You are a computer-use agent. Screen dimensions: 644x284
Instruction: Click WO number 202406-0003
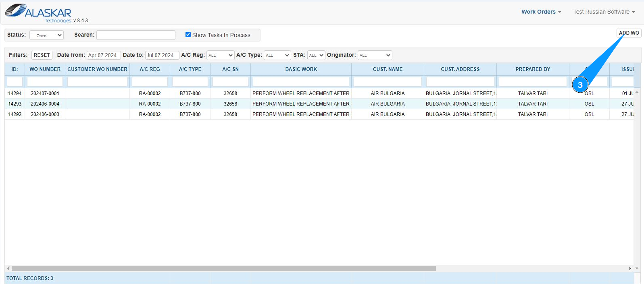45,114
